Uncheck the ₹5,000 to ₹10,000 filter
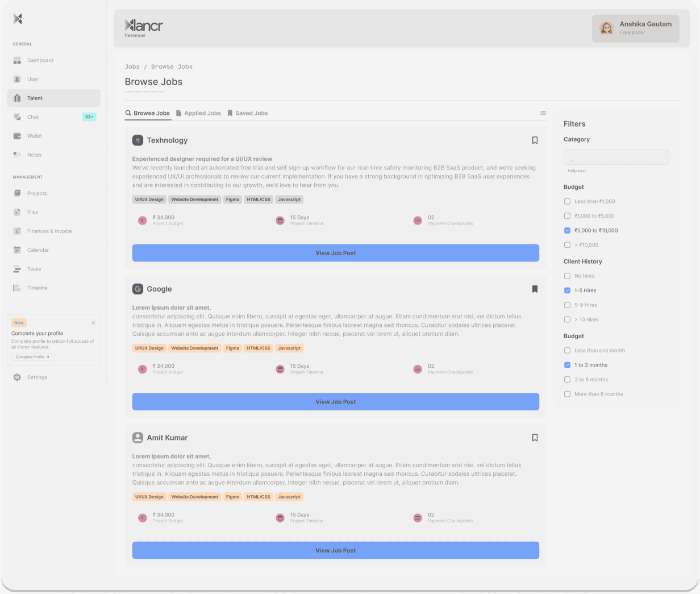The height and width of the screenshot is (594, 700). point(567,230)
